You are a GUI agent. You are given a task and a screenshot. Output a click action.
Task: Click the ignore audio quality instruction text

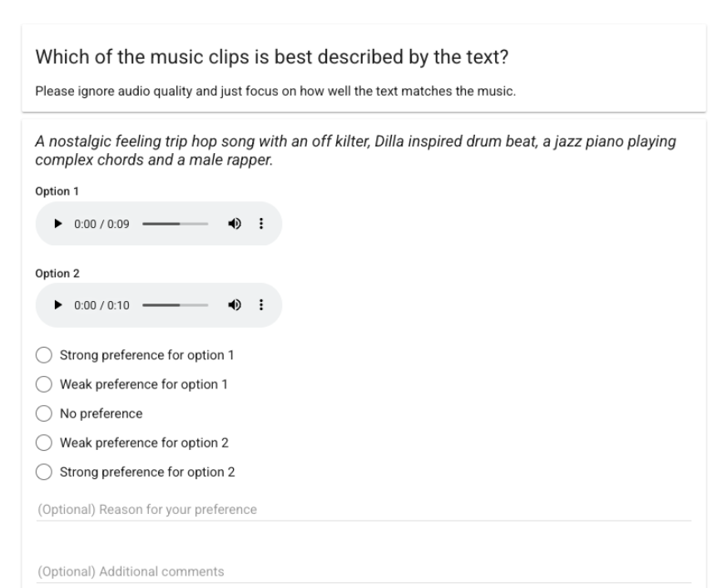pyautogui.click(x=275, y=91)
